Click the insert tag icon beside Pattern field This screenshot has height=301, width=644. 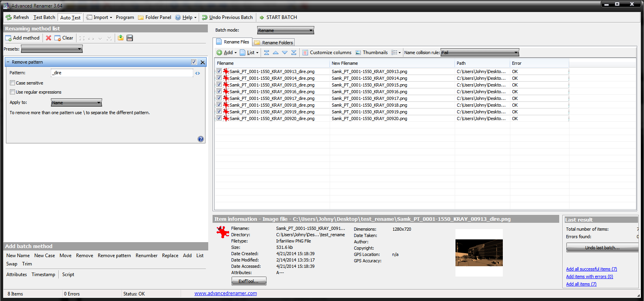point(198,73)
